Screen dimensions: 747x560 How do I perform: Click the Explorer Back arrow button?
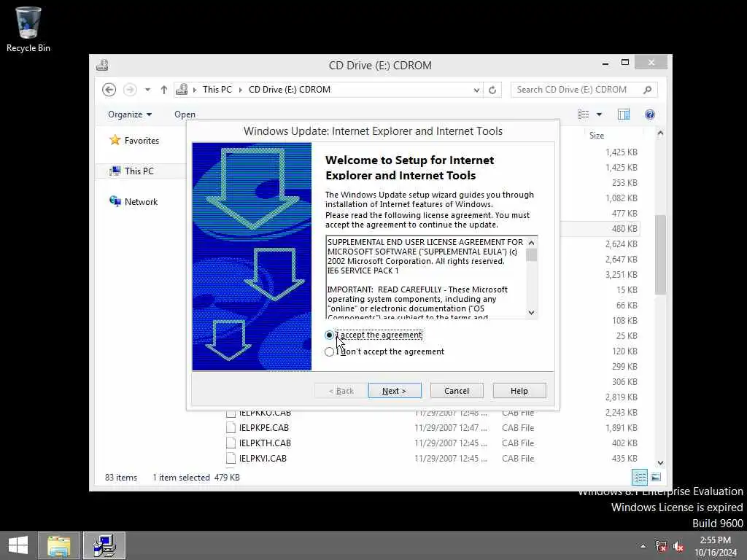pos(109,90)
